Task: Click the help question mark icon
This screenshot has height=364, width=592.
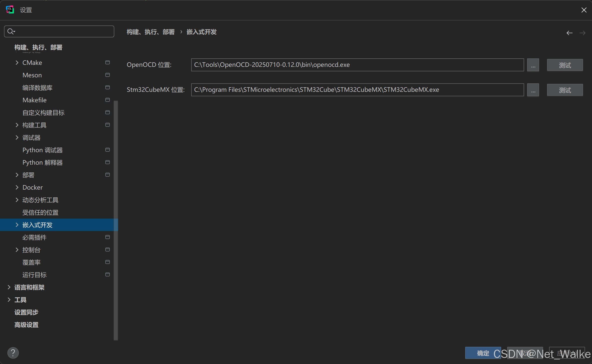Action: pos(13,353)
